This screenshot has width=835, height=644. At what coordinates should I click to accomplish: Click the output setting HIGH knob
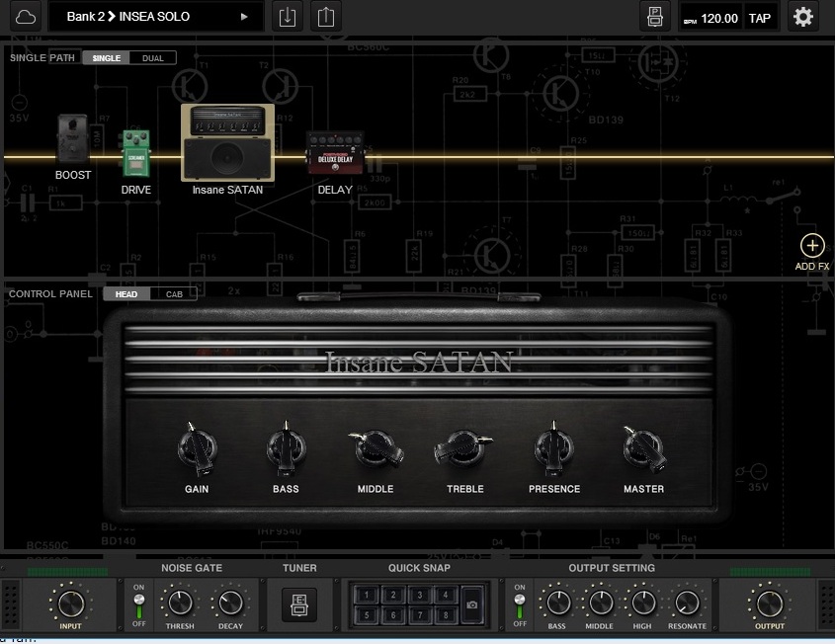642,604
